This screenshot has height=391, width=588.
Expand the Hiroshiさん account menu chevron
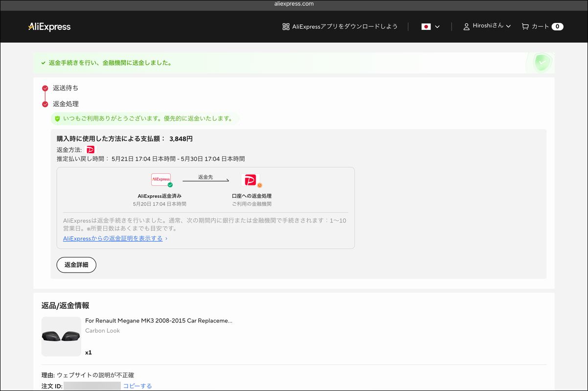point(508,26)
